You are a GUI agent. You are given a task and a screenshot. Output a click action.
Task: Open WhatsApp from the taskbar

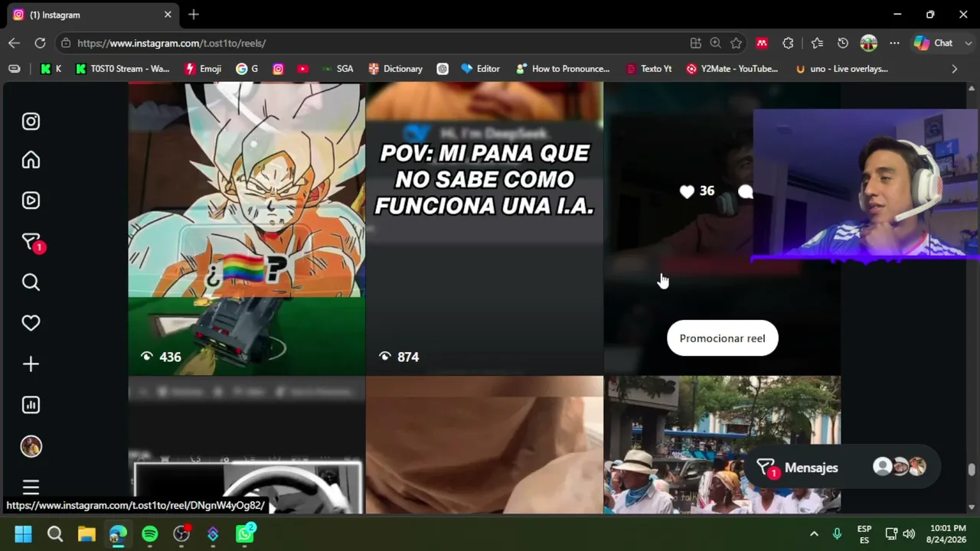(245, 533)
